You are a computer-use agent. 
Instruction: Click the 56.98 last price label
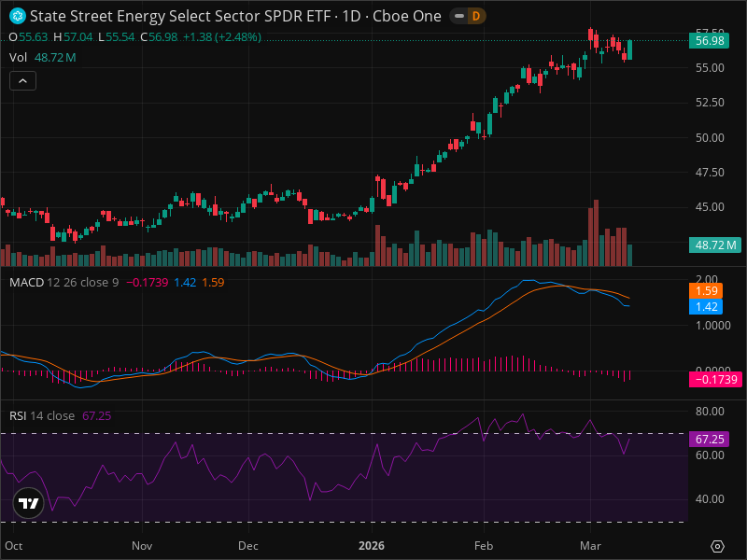point(710,41)
